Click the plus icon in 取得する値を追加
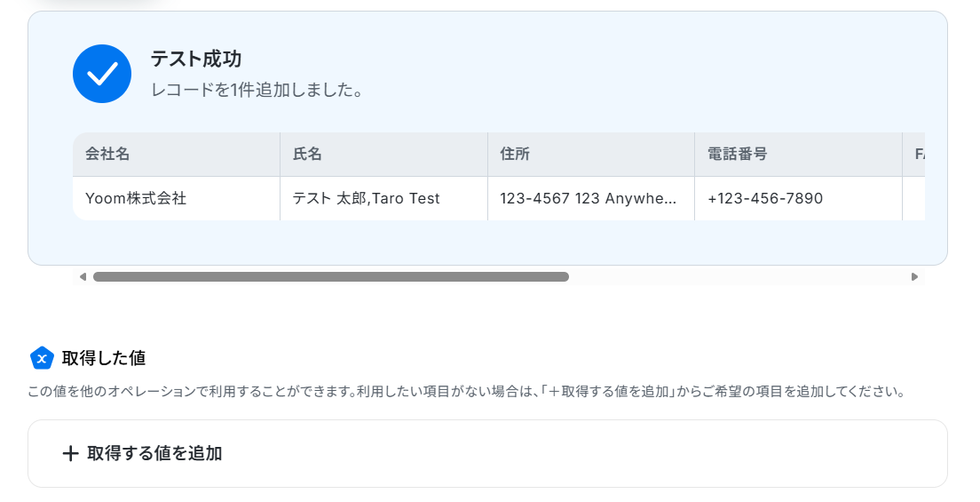 pyautogui.click(x=71, y=454)
